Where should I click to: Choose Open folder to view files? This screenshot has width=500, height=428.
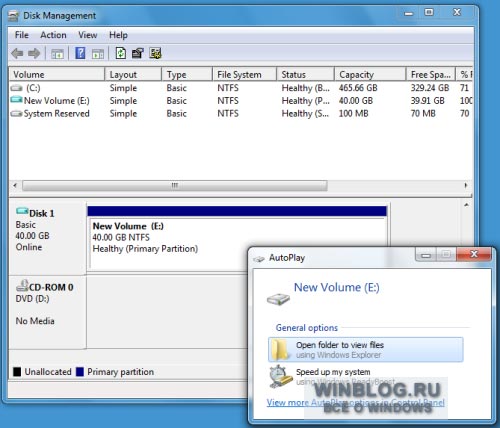click(x=366, y=350)
